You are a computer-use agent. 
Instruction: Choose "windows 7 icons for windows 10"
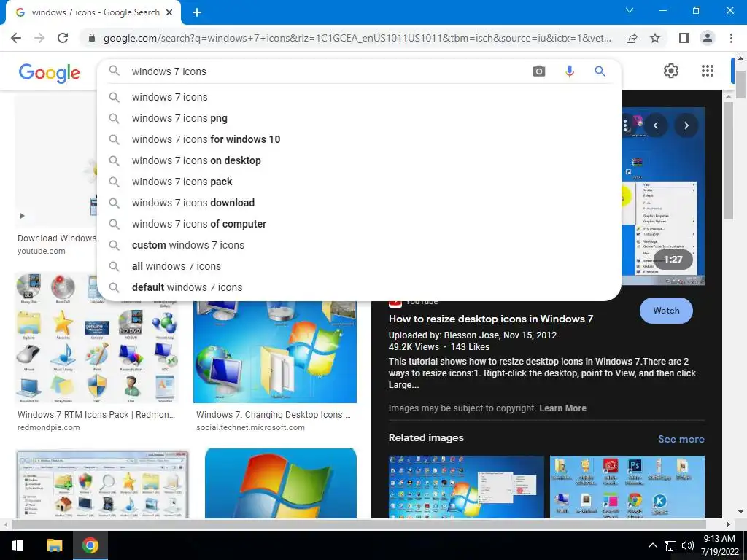[359, 139]
